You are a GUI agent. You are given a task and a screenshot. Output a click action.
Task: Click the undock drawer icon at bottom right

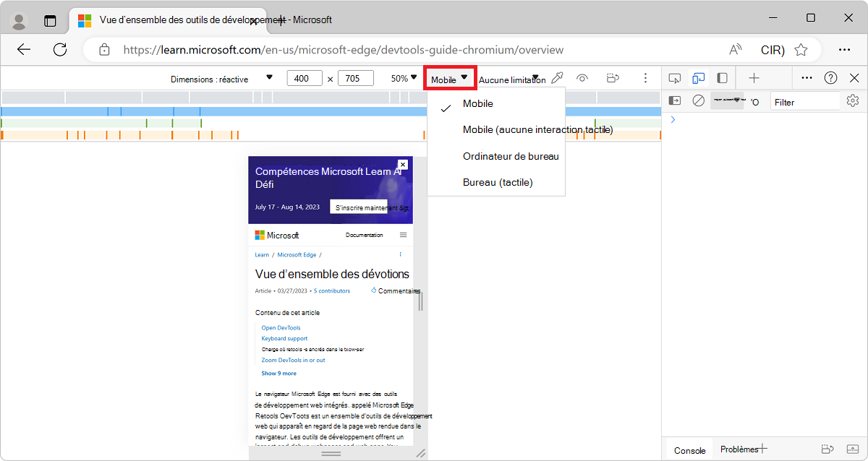pyautogui.click(x=853, y=449)
